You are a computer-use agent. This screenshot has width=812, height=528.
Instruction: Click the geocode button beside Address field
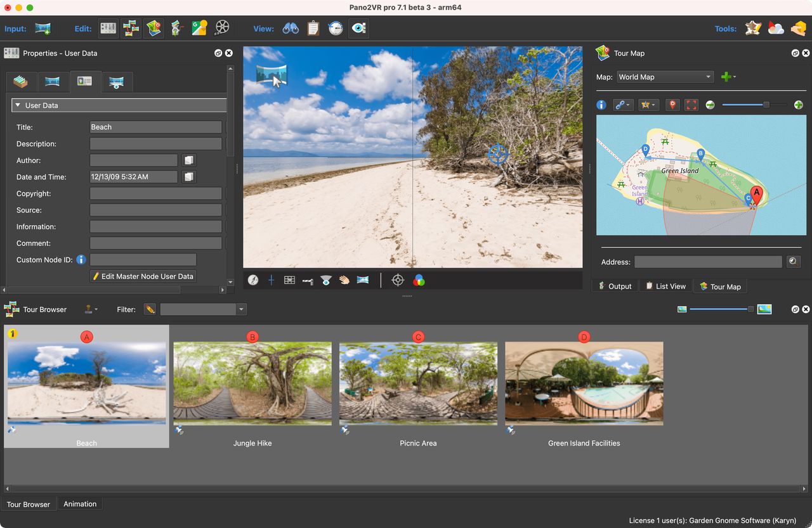(x=793, y=261)
